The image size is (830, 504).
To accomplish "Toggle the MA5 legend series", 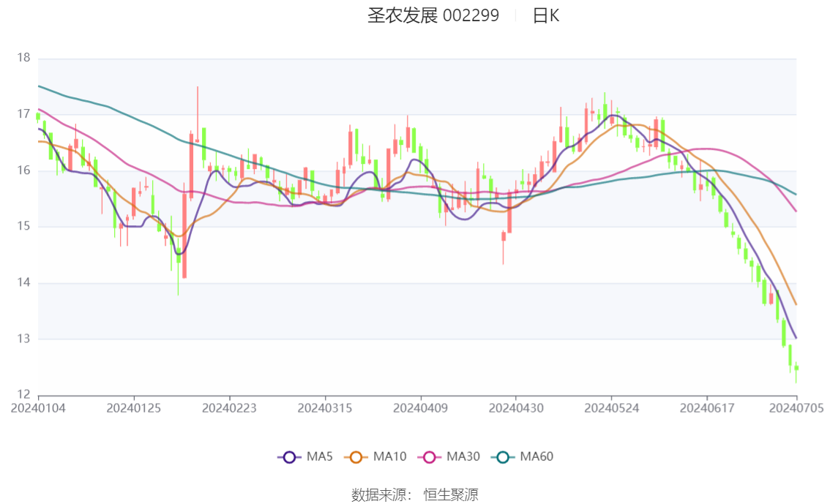I will click(305, 457).
